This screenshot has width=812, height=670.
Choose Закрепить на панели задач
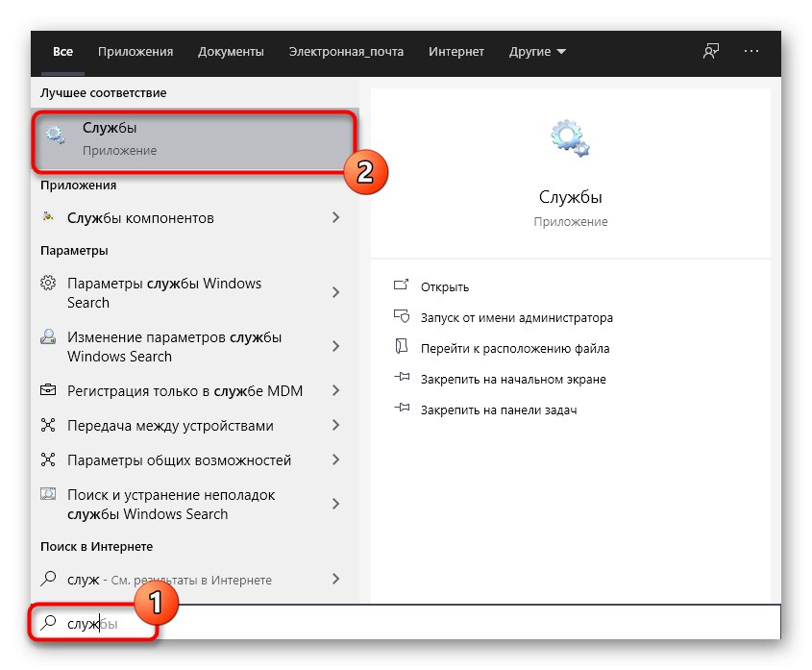pos(499,409)
